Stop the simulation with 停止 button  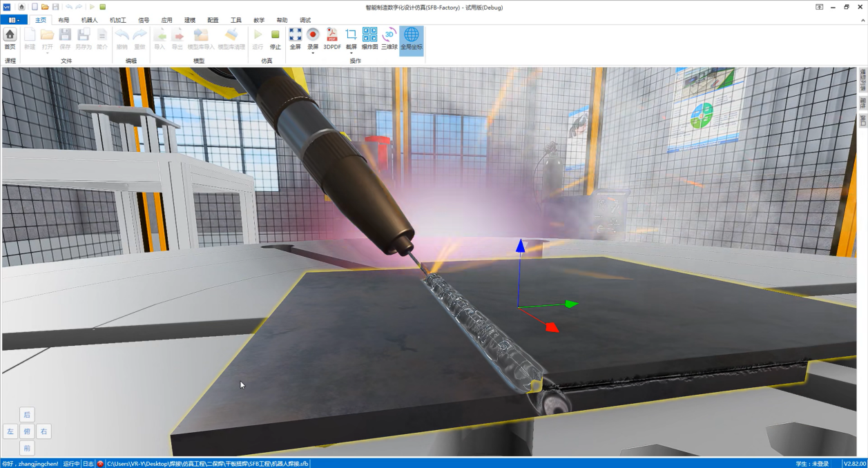(x=275, y=38)
